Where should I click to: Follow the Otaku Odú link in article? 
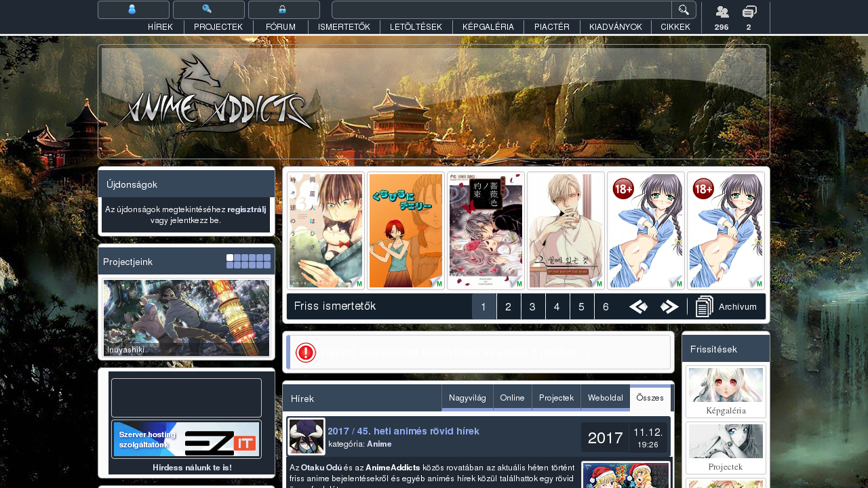click(321, 468)
